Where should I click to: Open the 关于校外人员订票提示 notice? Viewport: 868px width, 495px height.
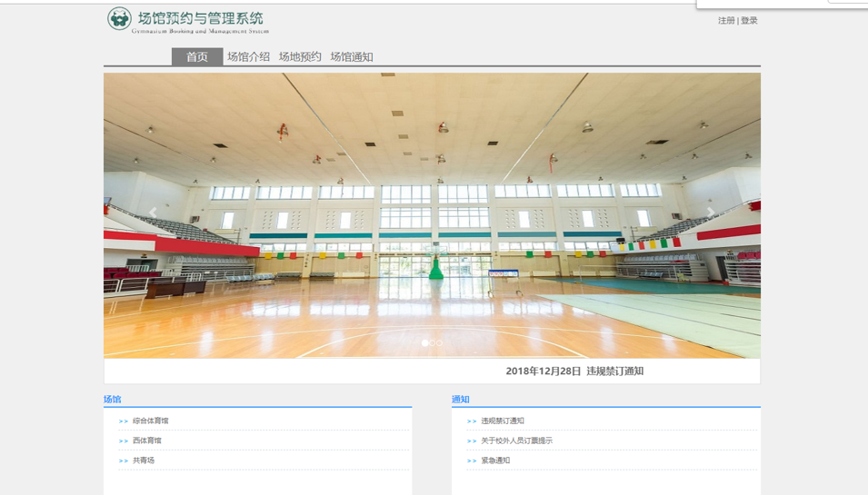coord(516,441)
